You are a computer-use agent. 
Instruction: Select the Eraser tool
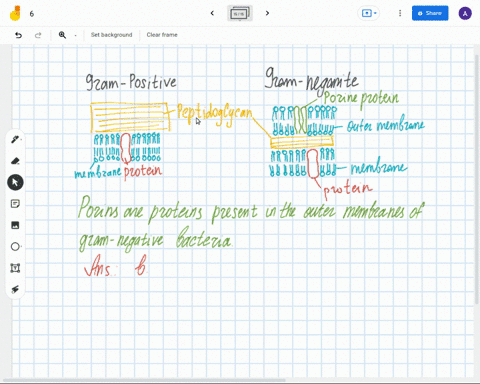coord(15,161)
